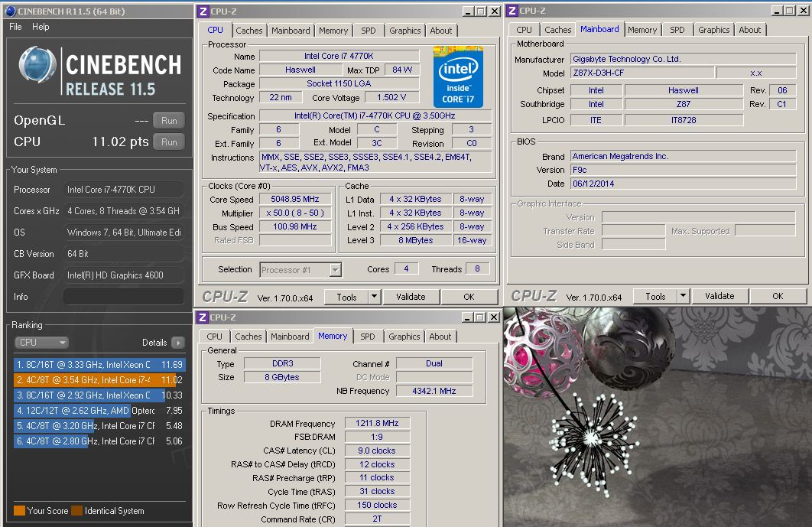This screenshot has height=527, width=812.
Task: Select ranking entry 2 with score 11.02
Action: [99, 380]
